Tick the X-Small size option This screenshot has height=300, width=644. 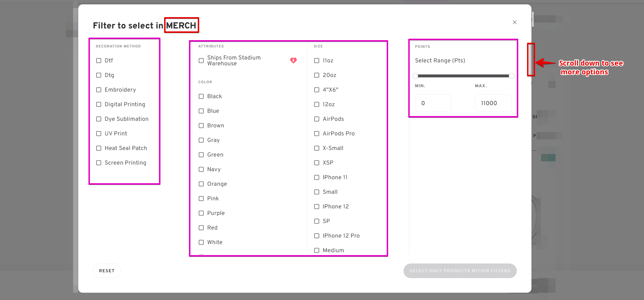[x=317, y=148]
